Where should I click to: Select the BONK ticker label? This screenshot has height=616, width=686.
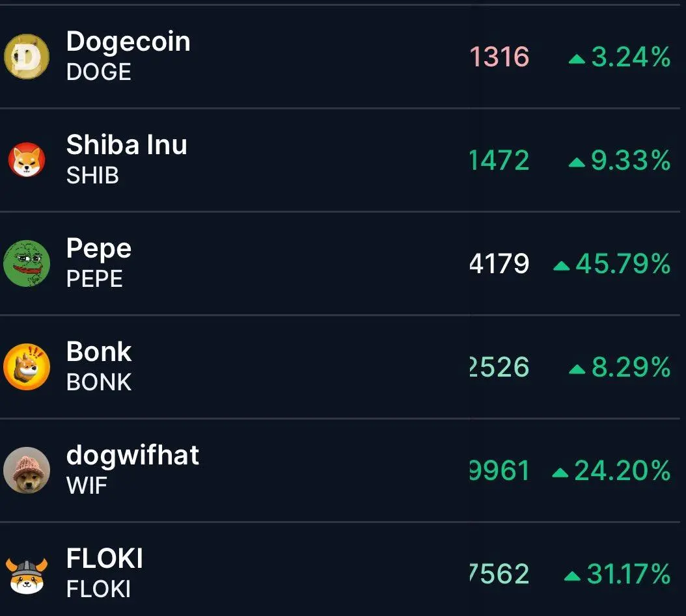[99, 382]
